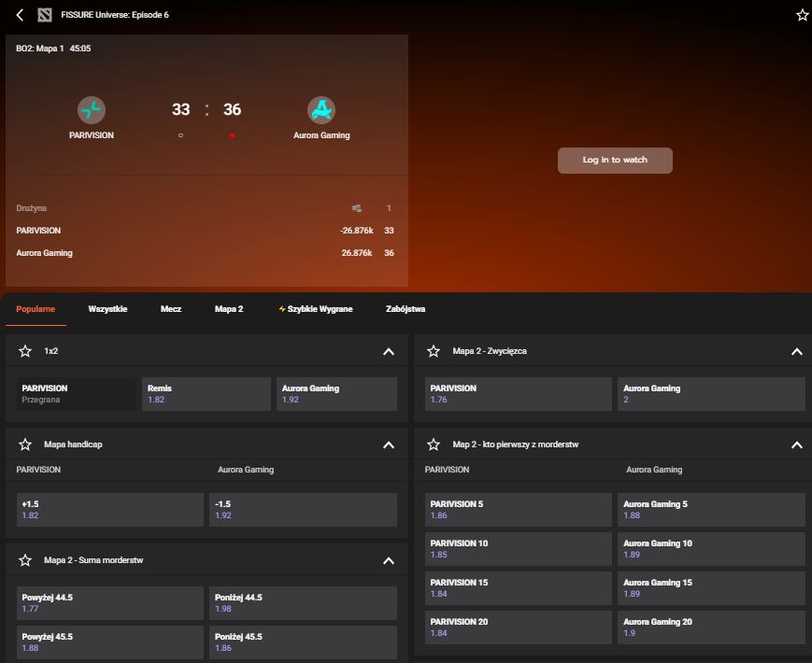
Task: Favorite Map 2 - kto pierwszy z morderstw star
Action: tap(434, 444)
